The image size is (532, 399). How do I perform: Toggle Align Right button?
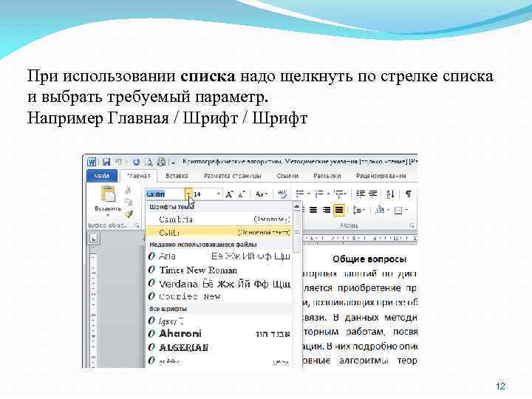[326, 210]
